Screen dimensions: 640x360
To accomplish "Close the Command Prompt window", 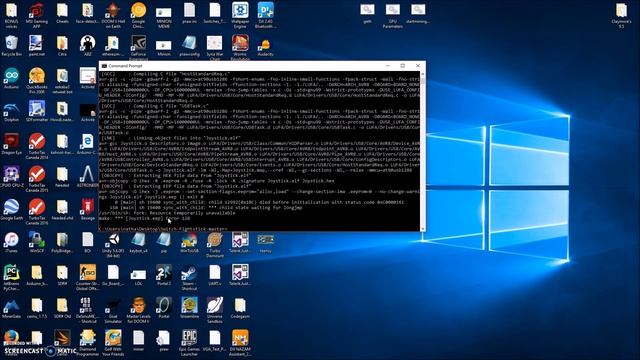I will [418, 65].
